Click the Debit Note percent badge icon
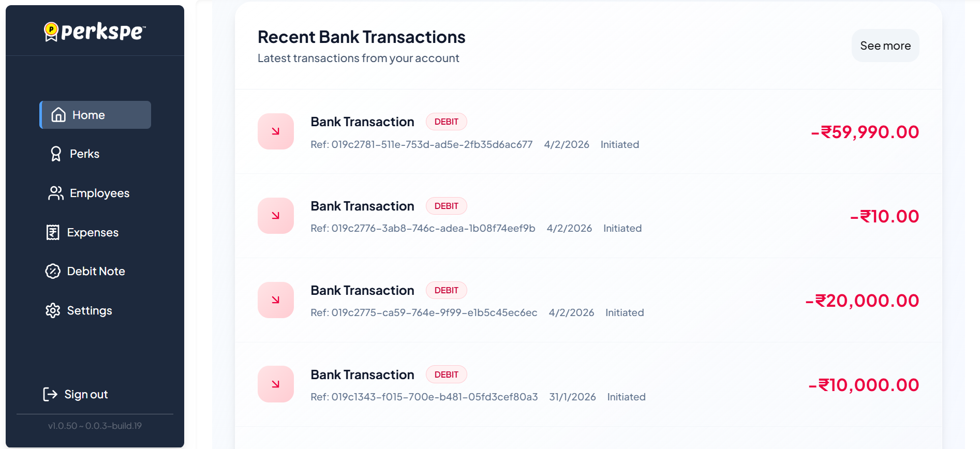 [53, 271]
